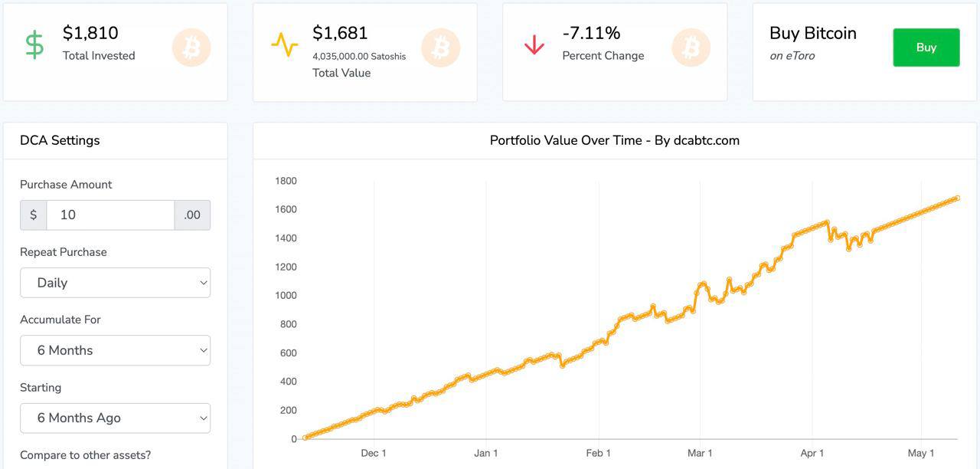This screenshot has width=980, height=469.
Task: Click the Buy Bitcoin heading
Action: pyautogui.click(x=813, y=33)
